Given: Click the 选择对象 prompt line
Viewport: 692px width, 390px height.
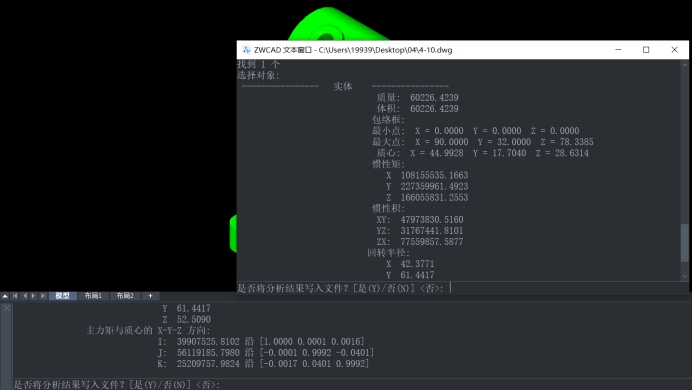Looking at the screenshot, I should 258,75.
